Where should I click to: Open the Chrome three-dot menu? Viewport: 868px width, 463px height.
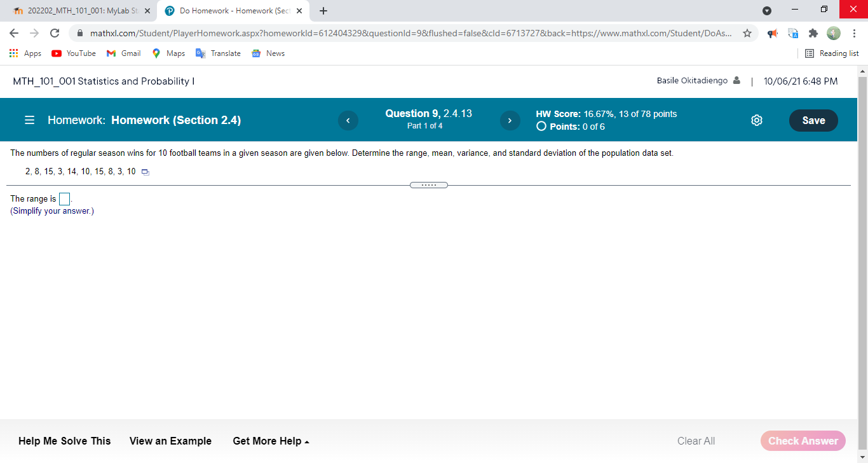pos(855,33)
